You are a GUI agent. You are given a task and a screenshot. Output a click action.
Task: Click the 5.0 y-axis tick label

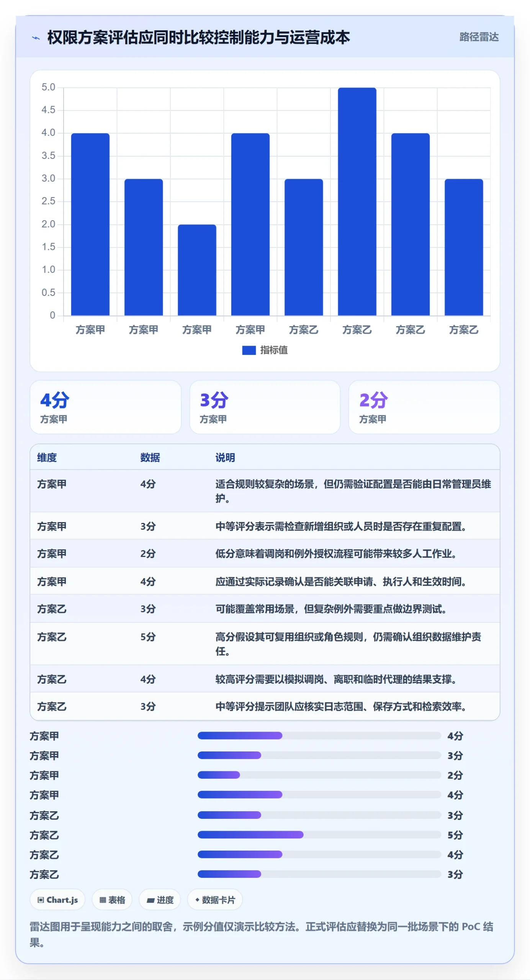click(x=48, y=87)
